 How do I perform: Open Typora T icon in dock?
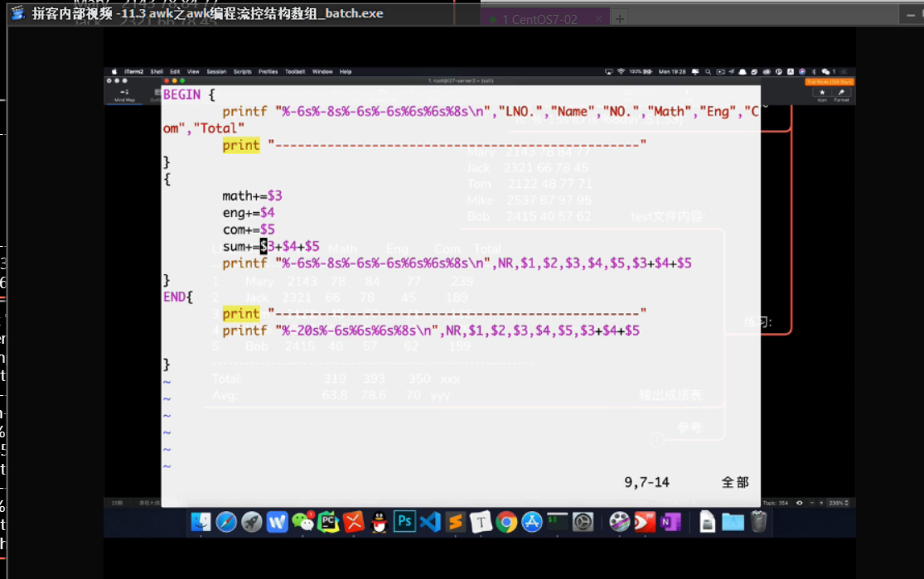click(481, 522)
